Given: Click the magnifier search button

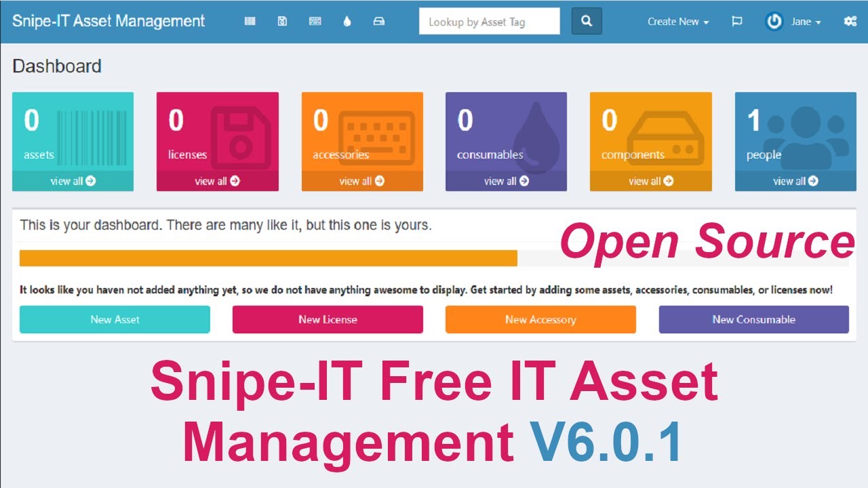Looking at the screenshot, I should point(587,21).
